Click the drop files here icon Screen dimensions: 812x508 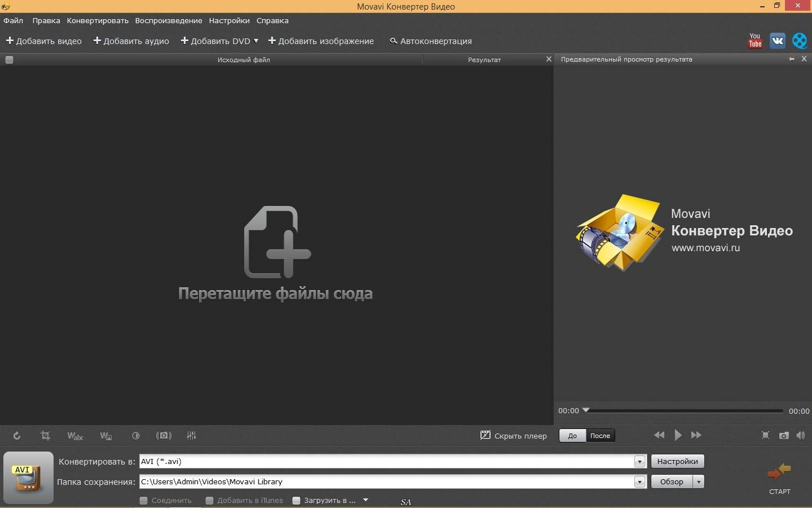(x=277, y=242)
